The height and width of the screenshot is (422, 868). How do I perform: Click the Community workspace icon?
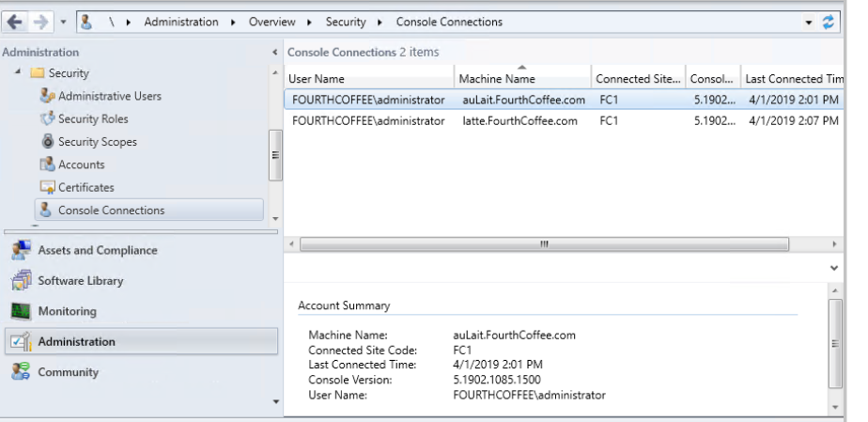click(21, 371)
